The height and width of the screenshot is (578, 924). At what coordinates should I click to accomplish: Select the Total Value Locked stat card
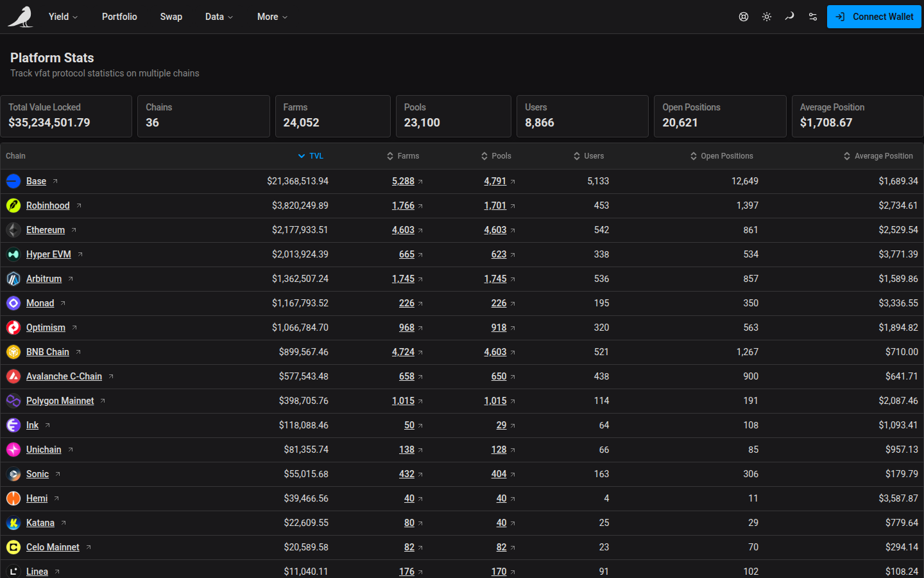click(x=66, y=116)
